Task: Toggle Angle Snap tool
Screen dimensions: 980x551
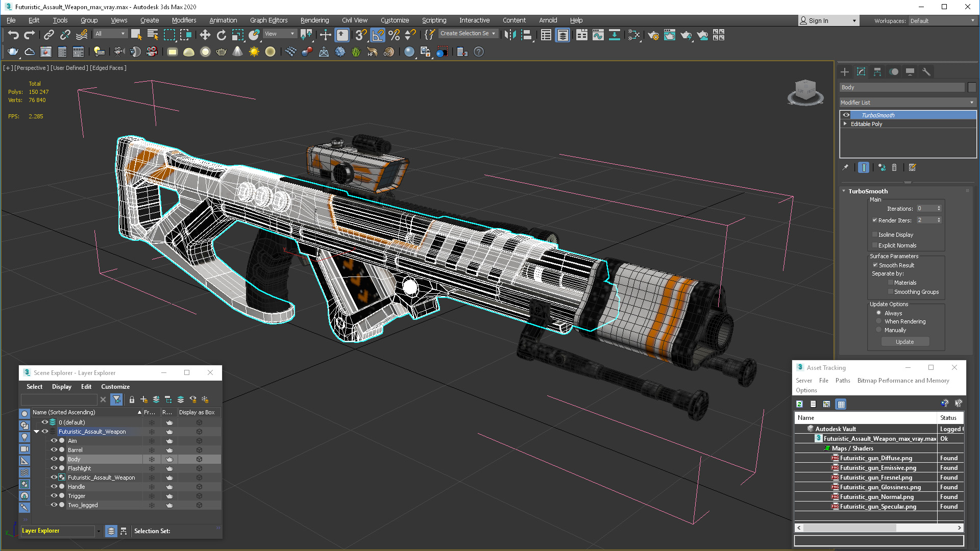Action: click(377, 35)
